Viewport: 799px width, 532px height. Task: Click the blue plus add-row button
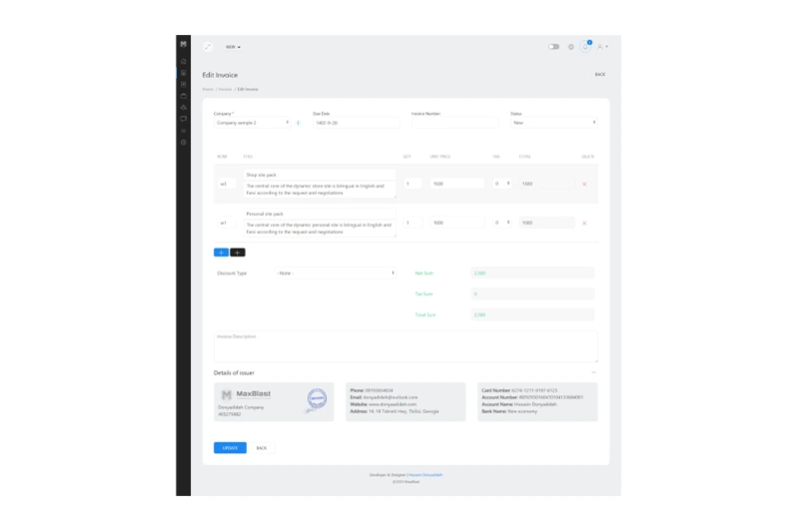[x=221, y=253]
